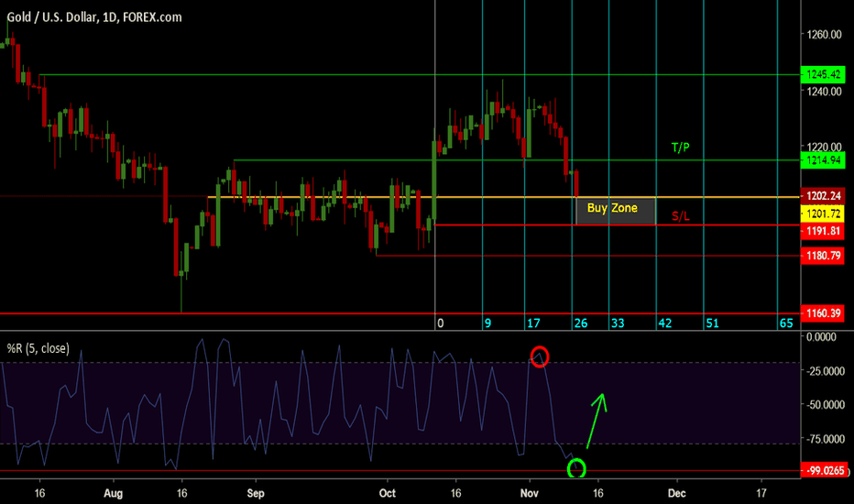Image resolution: width=854 pixels, height=504 pixels.
Task: Select the green arrow in indicator pane
Action: coord(597,421)
